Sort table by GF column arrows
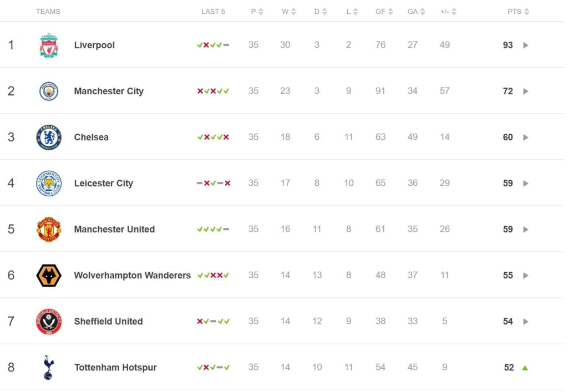The width and height of the screenshot is (568, 392). (390, 12)
